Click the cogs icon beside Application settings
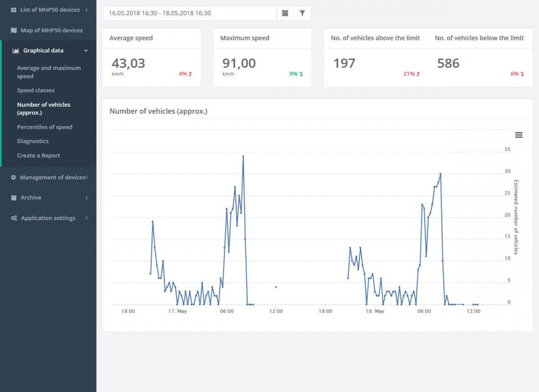 point(14,218)
